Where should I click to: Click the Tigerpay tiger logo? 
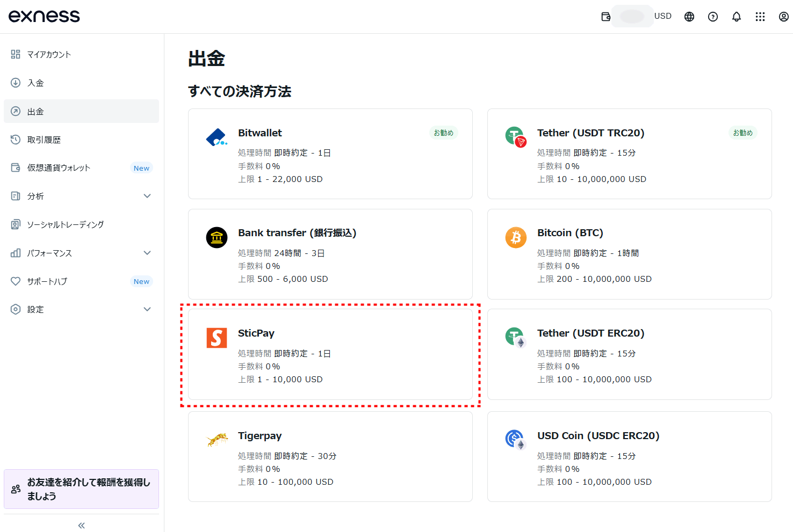[217, 440]
